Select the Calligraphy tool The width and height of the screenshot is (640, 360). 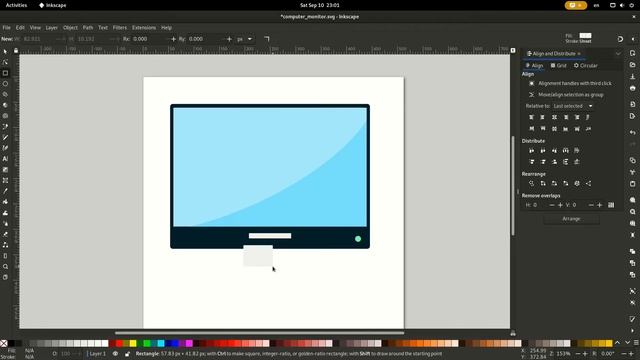tap(5, 148)
